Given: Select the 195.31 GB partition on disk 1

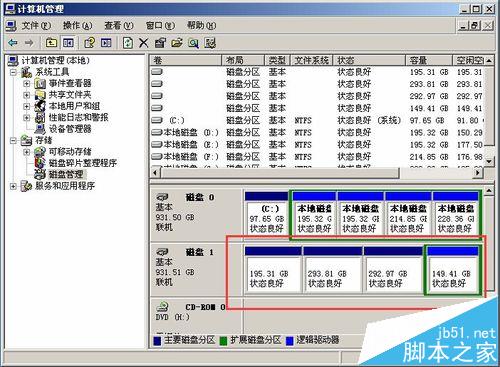Looking at the screenshot, I should [x=273, y=269].
